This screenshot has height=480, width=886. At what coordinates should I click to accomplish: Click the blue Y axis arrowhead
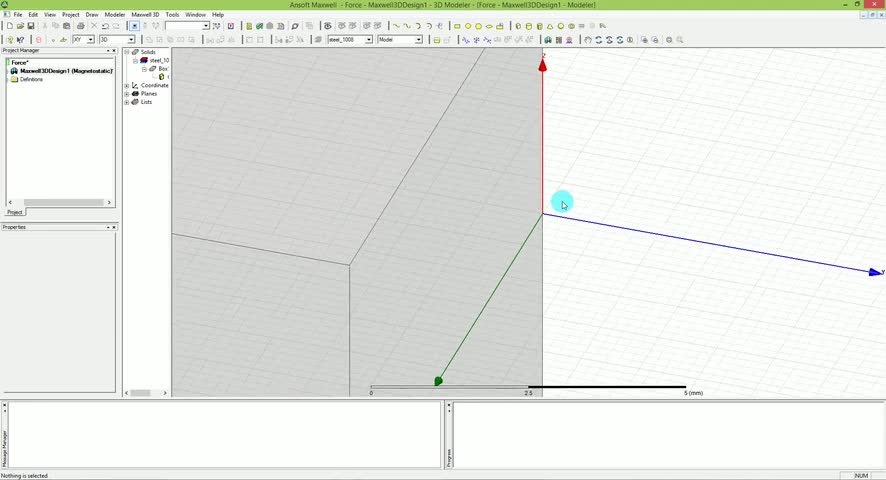click(x=875, y=273)
